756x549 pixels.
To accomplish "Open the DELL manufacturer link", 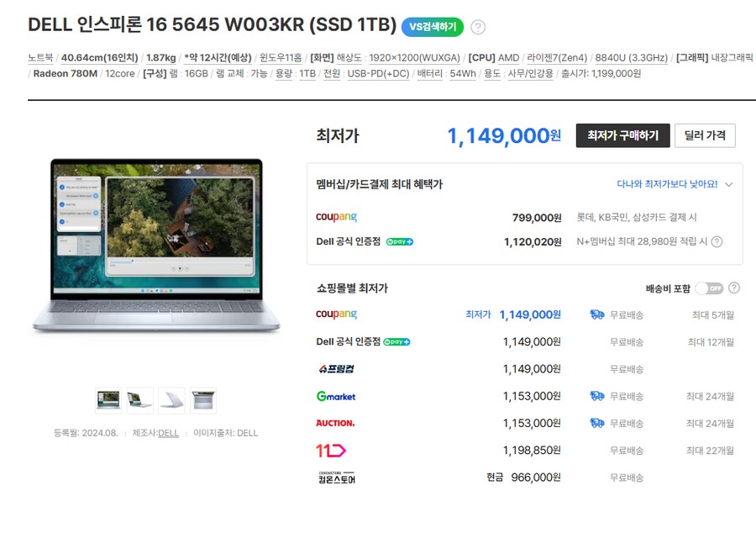I will coord(168,433).
